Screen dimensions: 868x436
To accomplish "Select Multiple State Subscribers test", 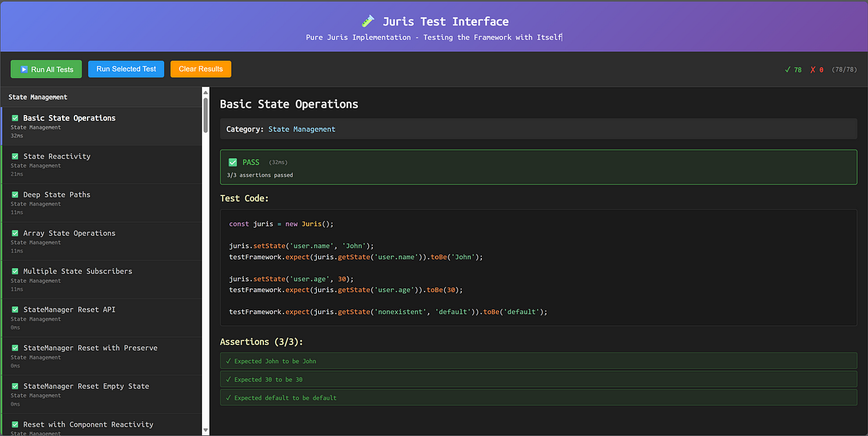I will [101, 279].
